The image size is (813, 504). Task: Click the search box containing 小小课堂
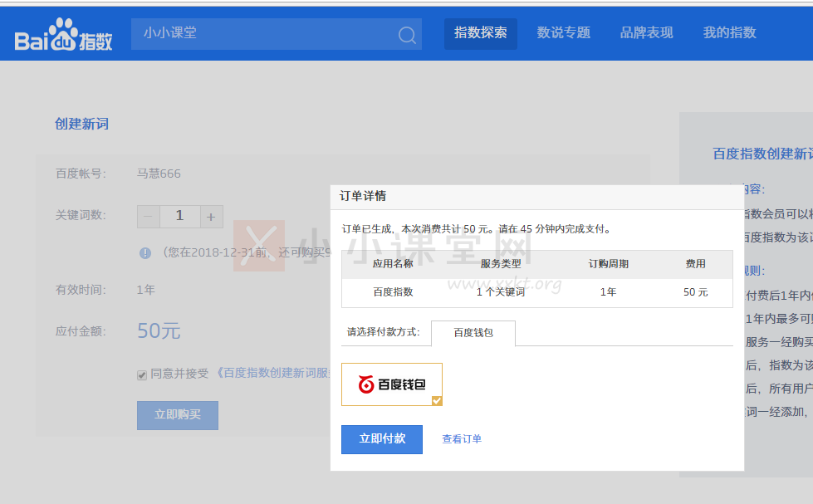277,34
